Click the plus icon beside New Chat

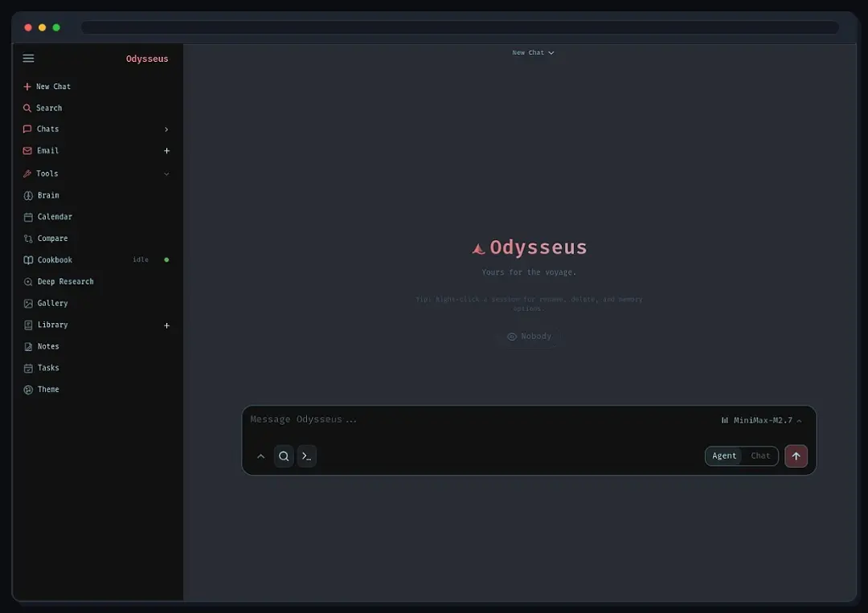click(27, 87)
